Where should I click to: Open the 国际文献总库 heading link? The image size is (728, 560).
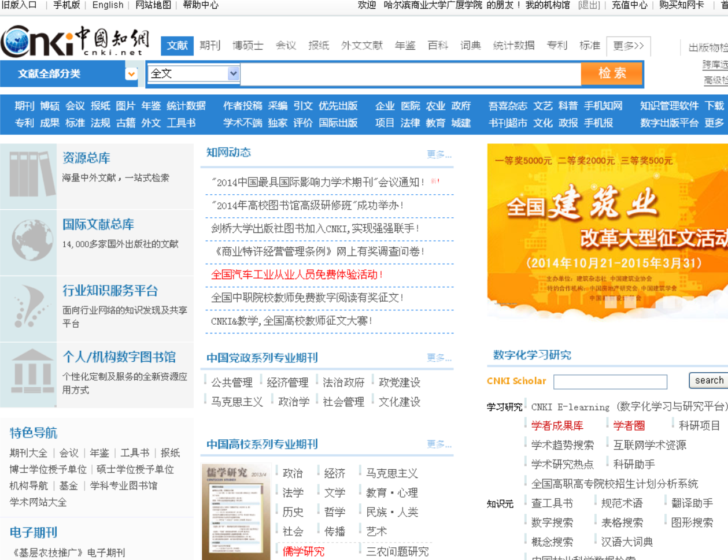(x=98, y=224)
